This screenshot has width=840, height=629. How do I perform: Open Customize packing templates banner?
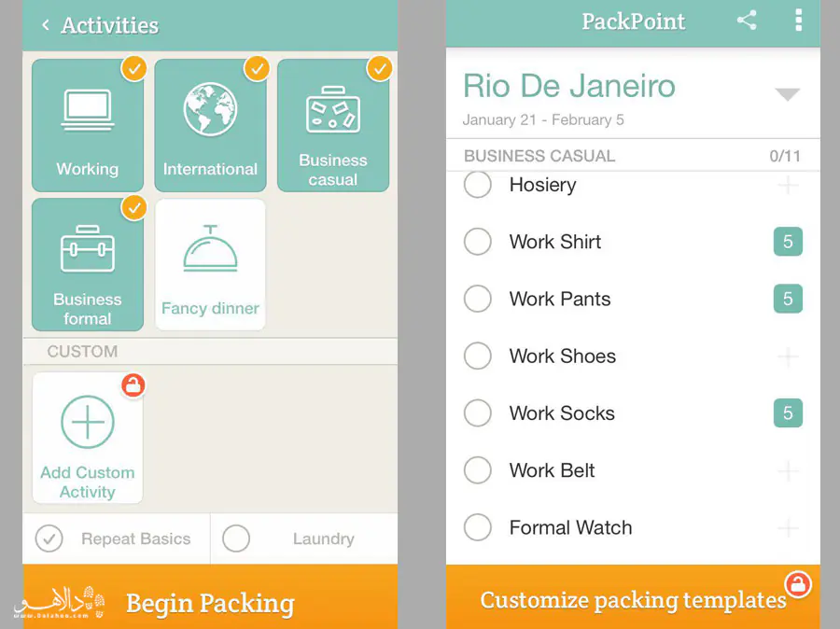[x=633, y=597]
